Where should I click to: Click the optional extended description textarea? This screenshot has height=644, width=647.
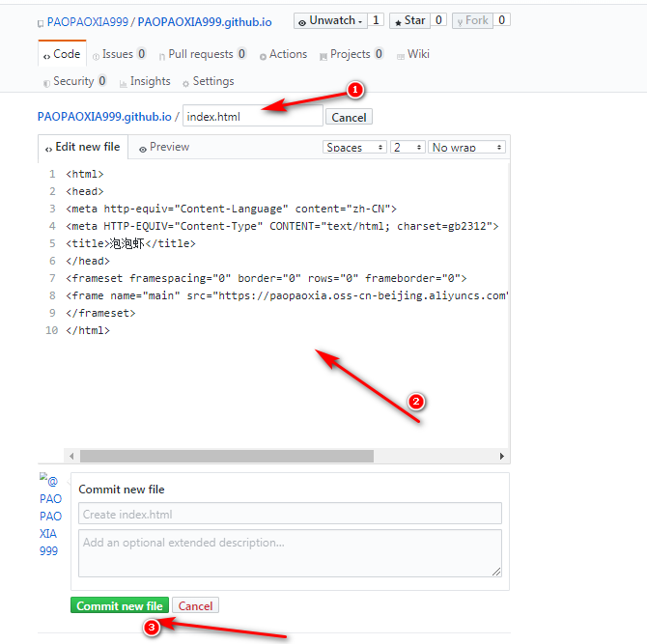coord(290,553)
